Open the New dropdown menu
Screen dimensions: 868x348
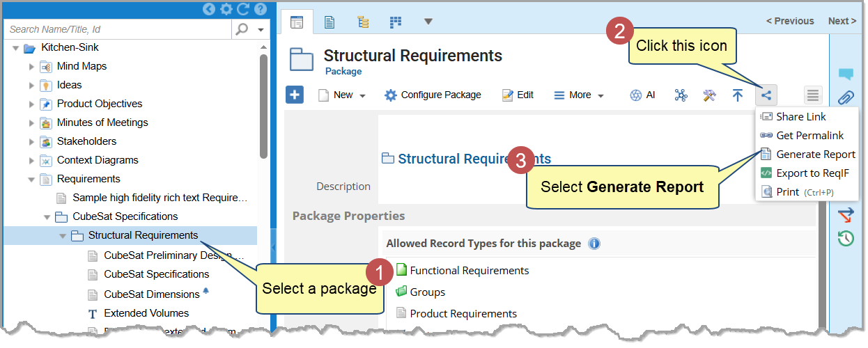point(342,95)
